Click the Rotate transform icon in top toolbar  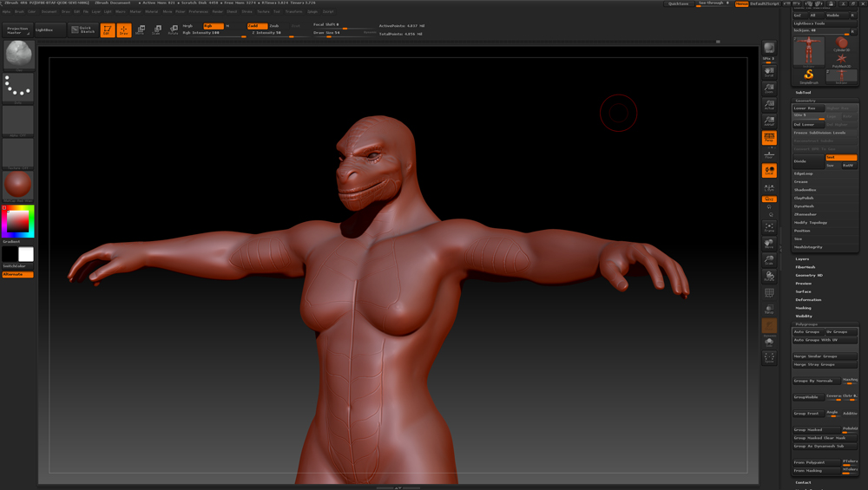tap(173, 30)
